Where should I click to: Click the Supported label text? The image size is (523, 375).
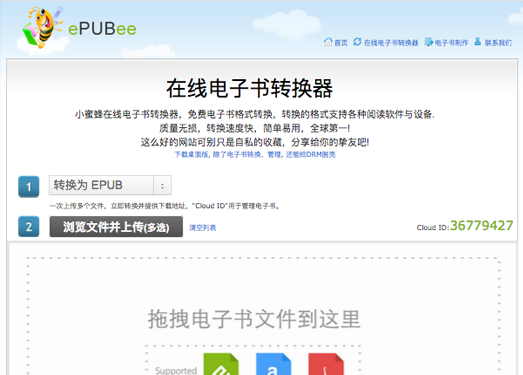pyautogui.click(x=176, y=370)
